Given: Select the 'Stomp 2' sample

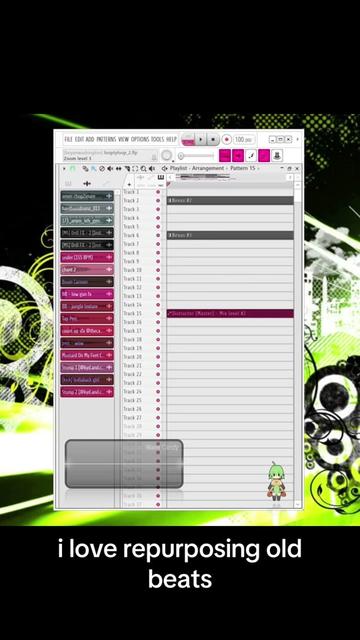Looking at the screenshot, I should point(87,392).
